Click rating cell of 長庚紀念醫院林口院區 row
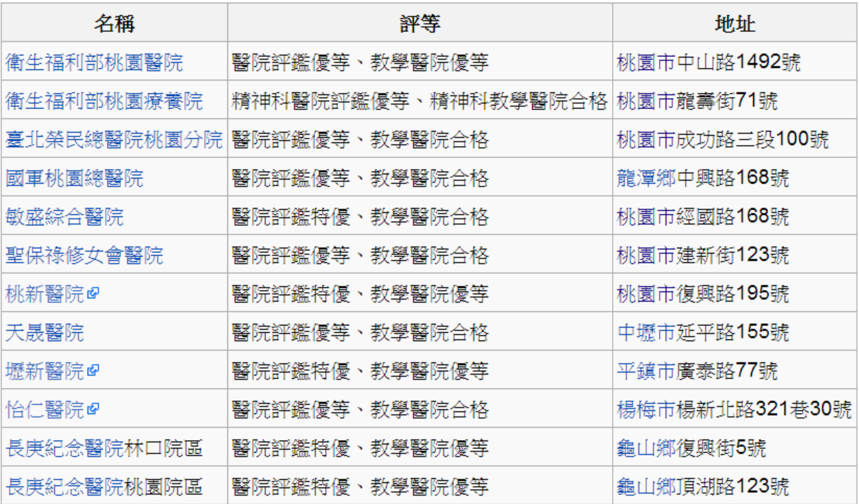Screen dimensions: 859x504 coord(420,448)
